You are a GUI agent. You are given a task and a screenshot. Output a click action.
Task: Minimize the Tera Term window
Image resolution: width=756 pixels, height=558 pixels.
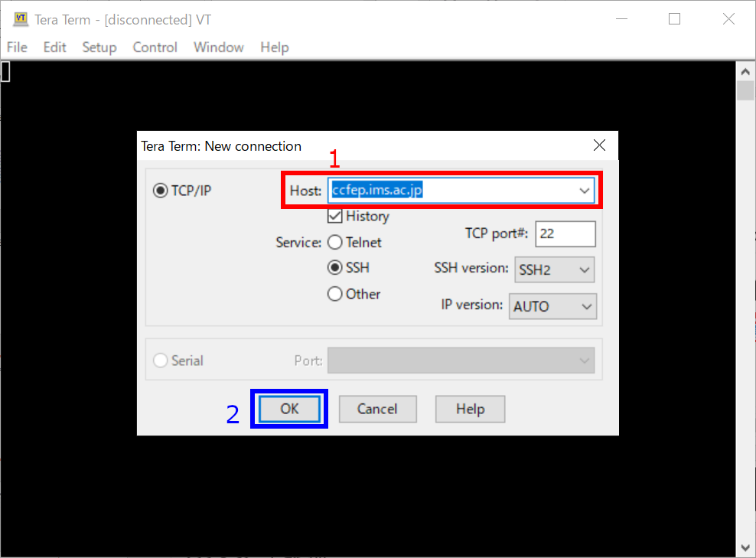pos(622,19)
